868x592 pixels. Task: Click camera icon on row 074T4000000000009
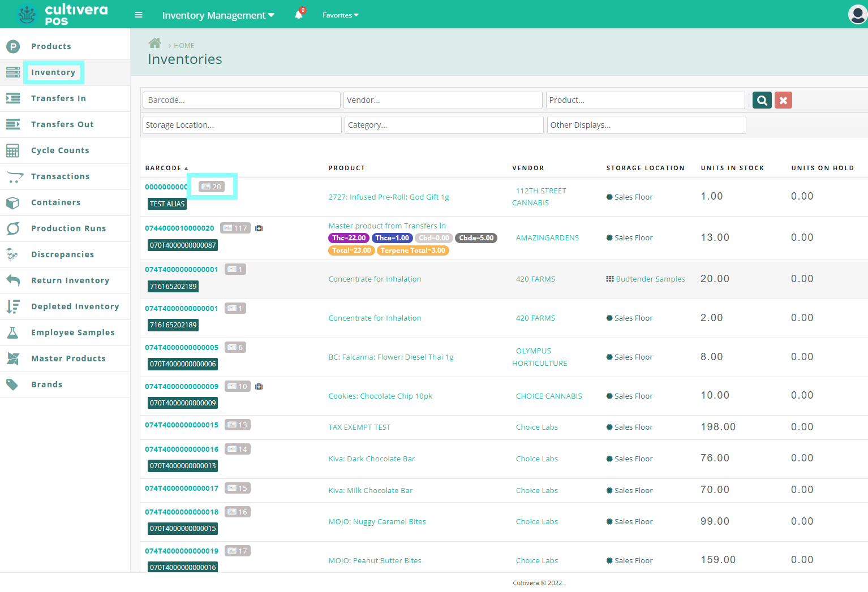click(x=259, y=387)
